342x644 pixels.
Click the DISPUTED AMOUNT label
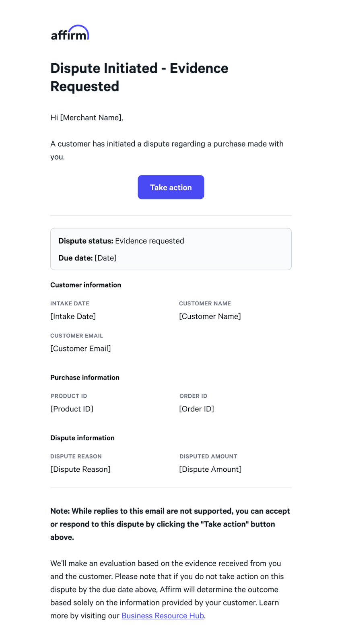tap(208, 456)
